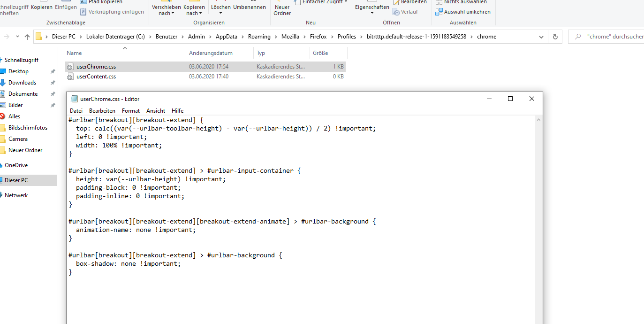Viewport: 644px width, 324px height.
Task: Click Auswahl umkehren in ribbon
Action: point(463,12)
